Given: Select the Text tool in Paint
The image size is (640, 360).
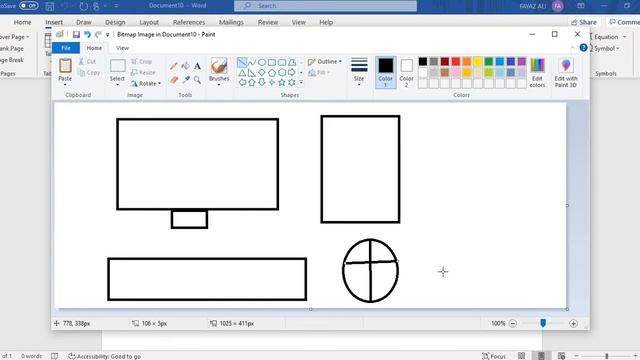Looking at the screenshot, I should click(x=198, y=66).
